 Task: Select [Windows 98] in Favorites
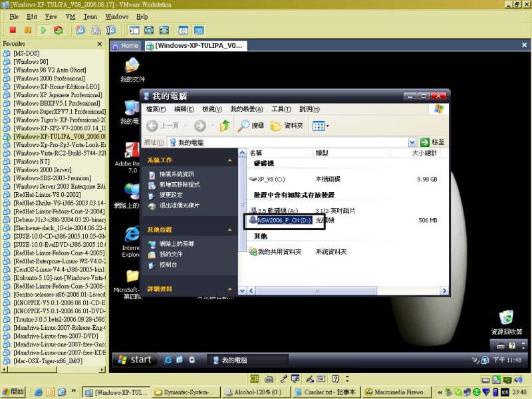coord(31,61)
